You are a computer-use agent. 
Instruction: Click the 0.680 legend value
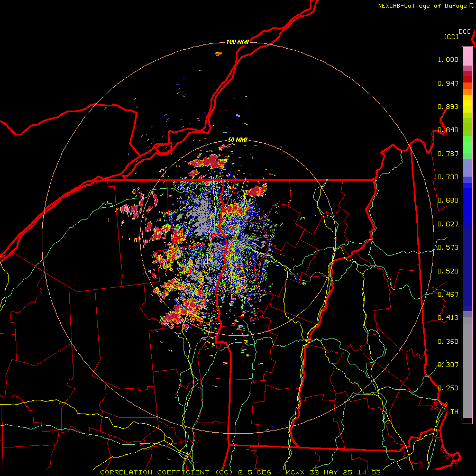(x=448, y=200)
